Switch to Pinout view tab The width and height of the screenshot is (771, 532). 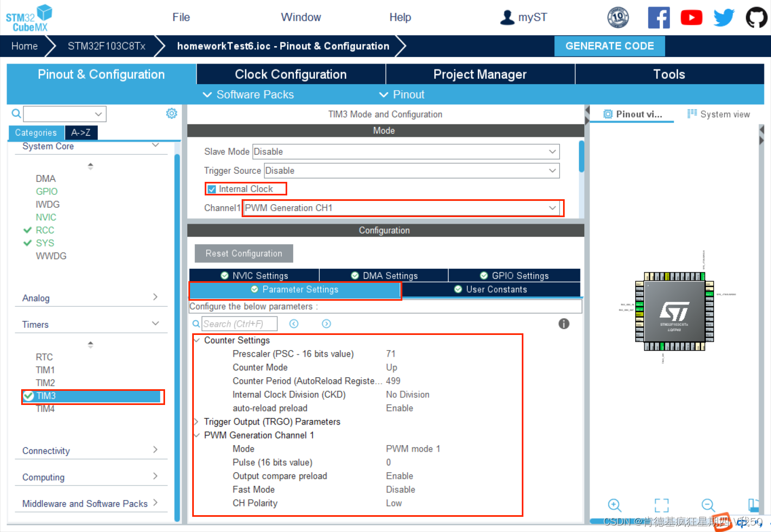(x=632, y=114)
